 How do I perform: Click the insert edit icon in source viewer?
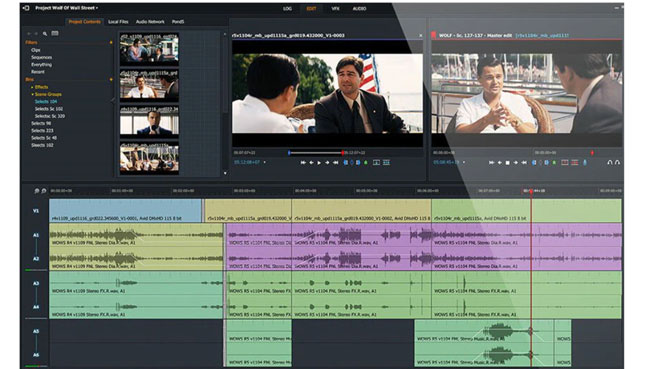click(x=376, y=163)
